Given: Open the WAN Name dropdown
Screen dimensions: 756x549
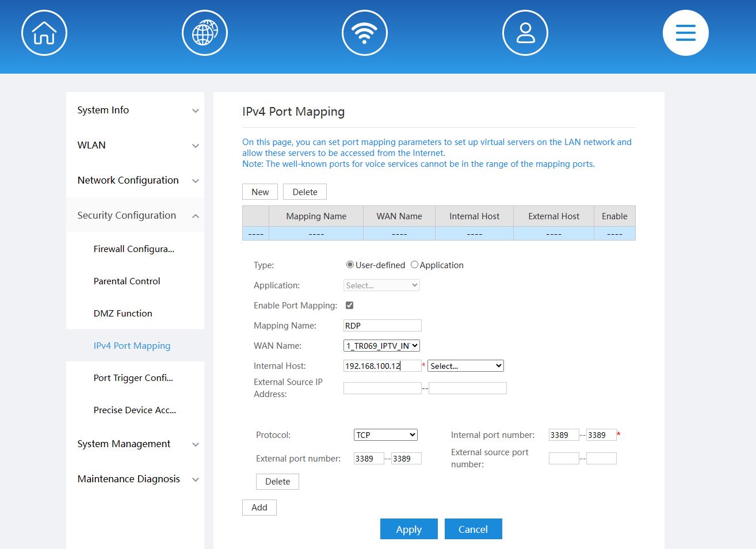Looking at the screenshot, I should point(381,346).
